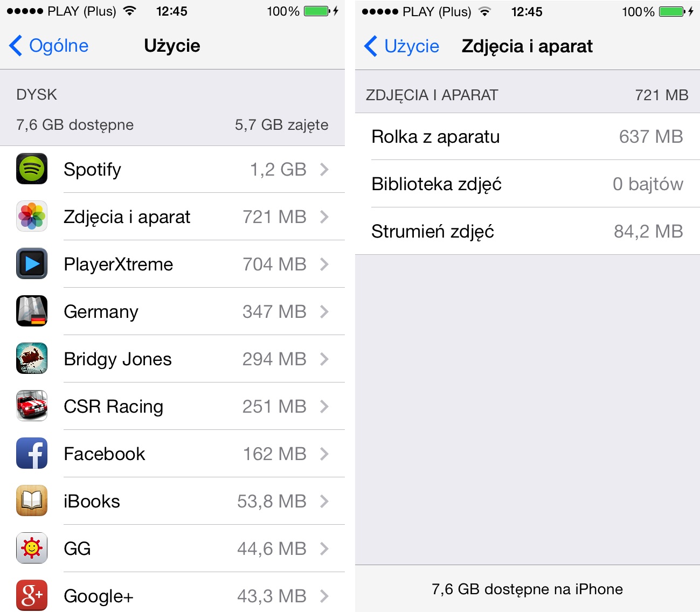Expand Spotify storage details chevron
Screen dimensions: 700x612
pos(324,170)
